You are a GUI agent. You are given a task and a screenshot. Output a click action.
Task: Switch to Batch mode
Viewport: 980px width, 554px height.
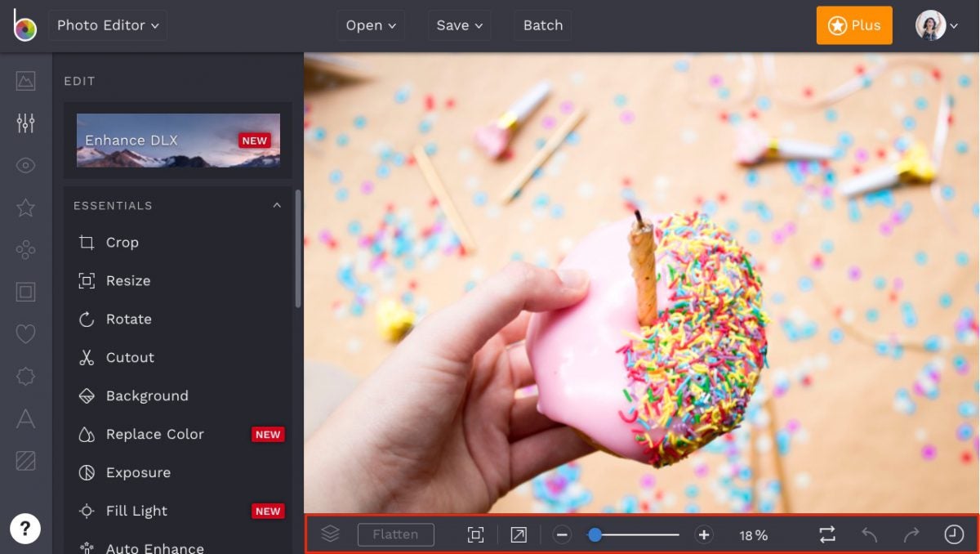pyautogui.click(x=542, y=25)
